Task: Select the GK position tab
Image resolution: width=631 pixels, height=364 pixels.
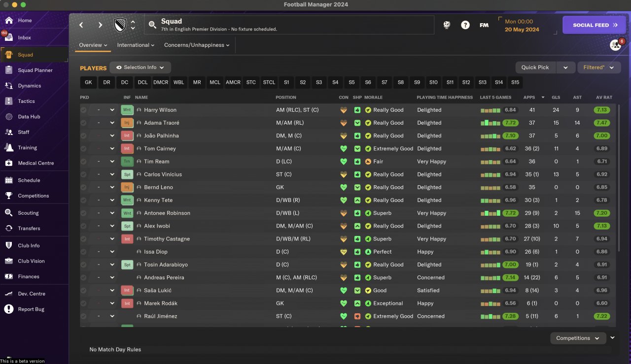Action: [88, 82]
